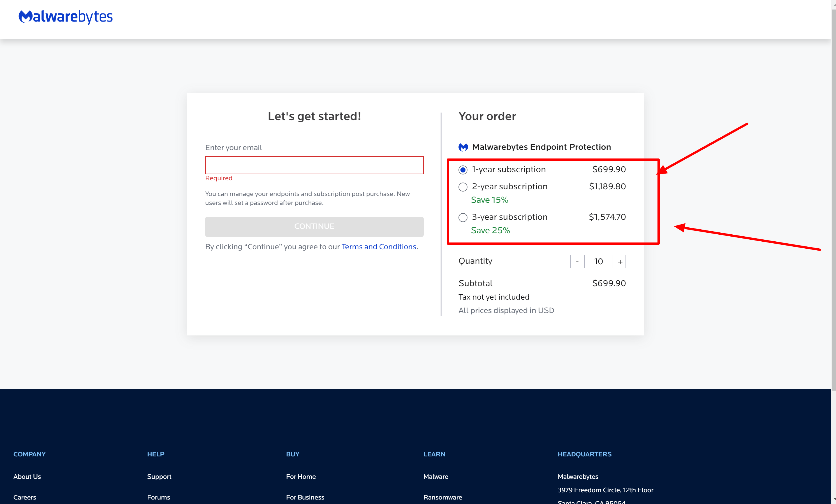
Task: Click the $1,189.80 two-year price
Action: point(607,186)
